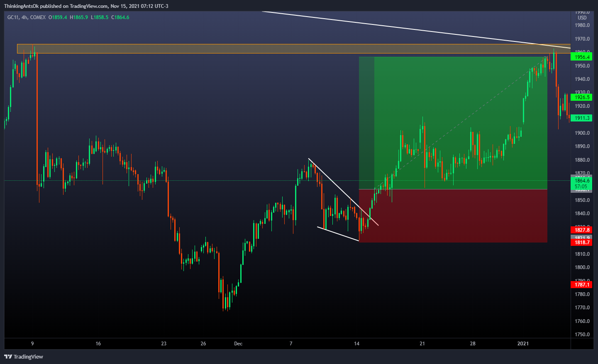598x364 pixels.
Task: Select the green 1956.4 price tag
Action: pos(582,57)
